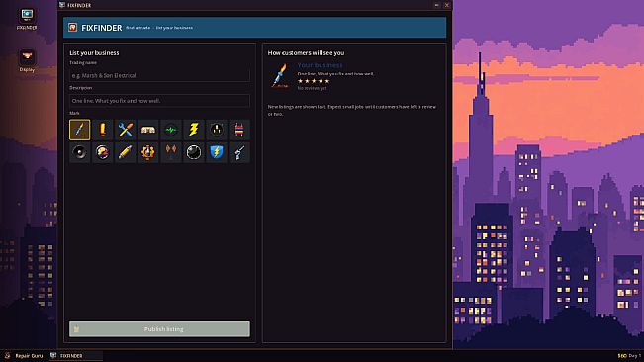The height and width of the screenshot is (362, 644).
Task: Click the preview listing's soldering iron thumbnail
Action: (280, 76)
